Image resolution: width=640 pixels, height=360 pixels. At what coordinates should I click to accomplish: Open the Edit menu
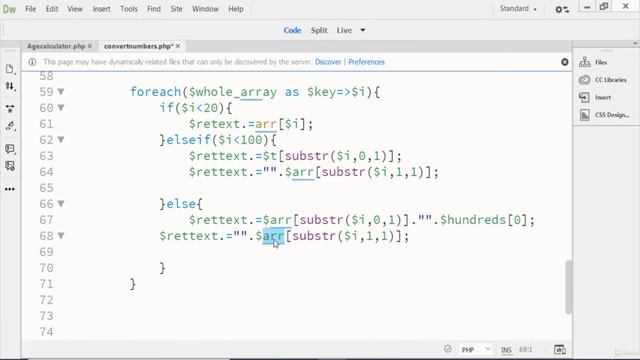point(52,9)
